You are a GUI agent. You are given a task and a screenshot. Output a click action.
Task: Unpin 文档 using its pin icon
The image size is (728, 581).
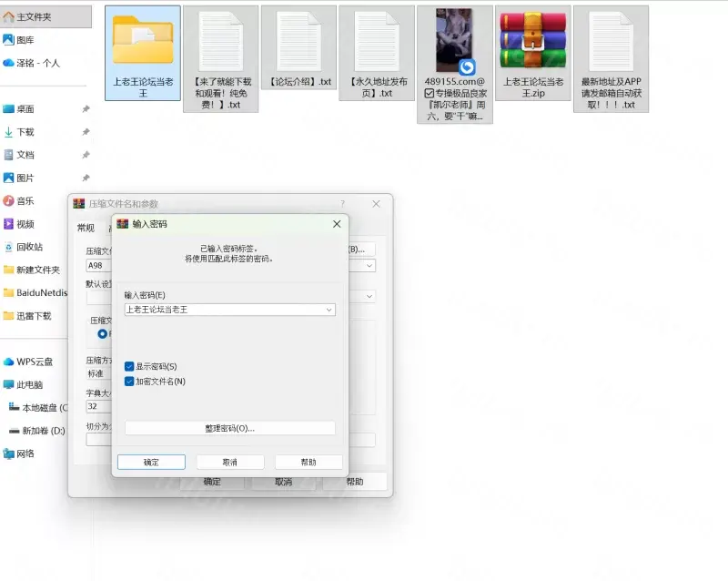(x=86, y=155)
